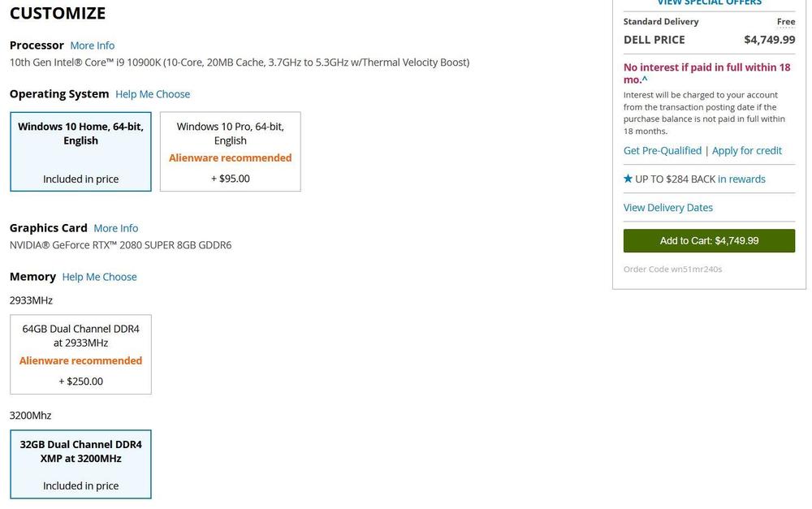Open the View Delivery Dates link

(667, 207)
